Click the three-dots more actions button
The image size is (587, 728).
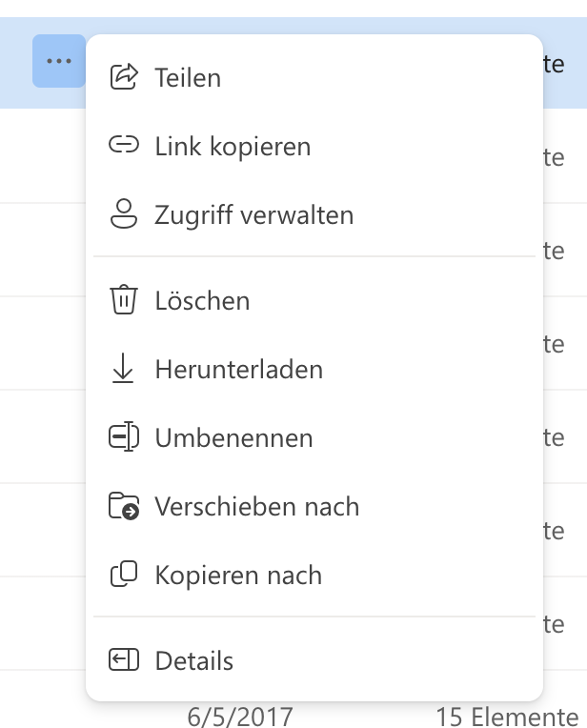(x=58, y=61)
